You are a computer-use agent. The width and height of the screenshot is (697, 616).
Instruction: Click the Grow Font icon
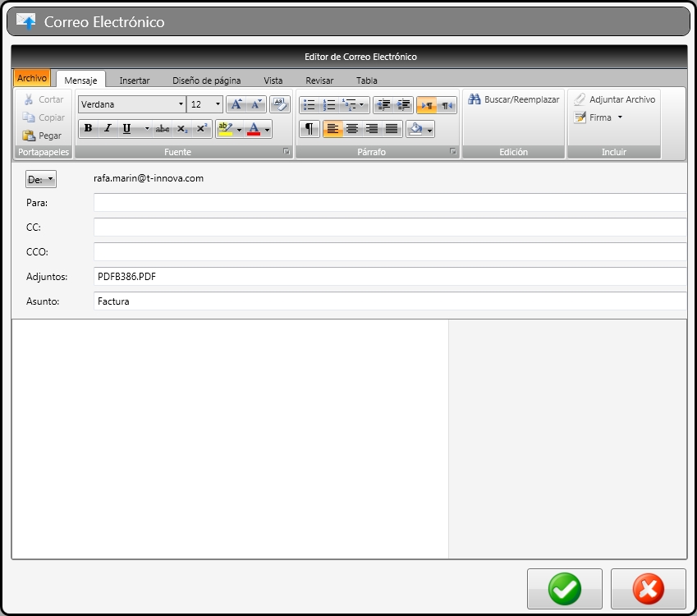[x=236, y=104]
